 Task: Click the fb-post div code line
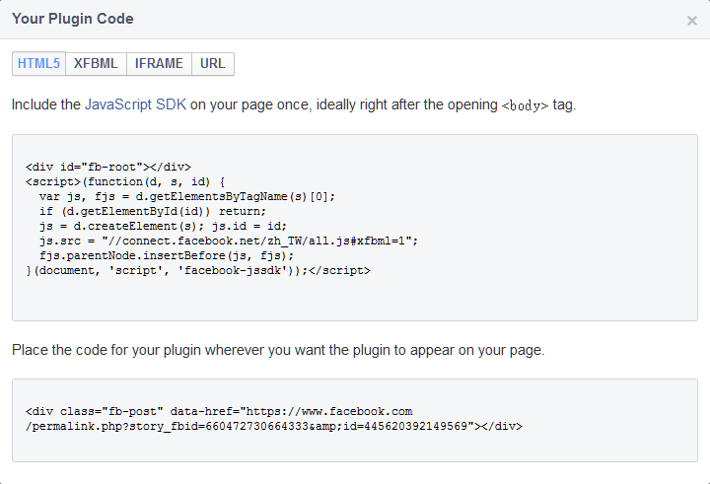[x=218, y=411]
